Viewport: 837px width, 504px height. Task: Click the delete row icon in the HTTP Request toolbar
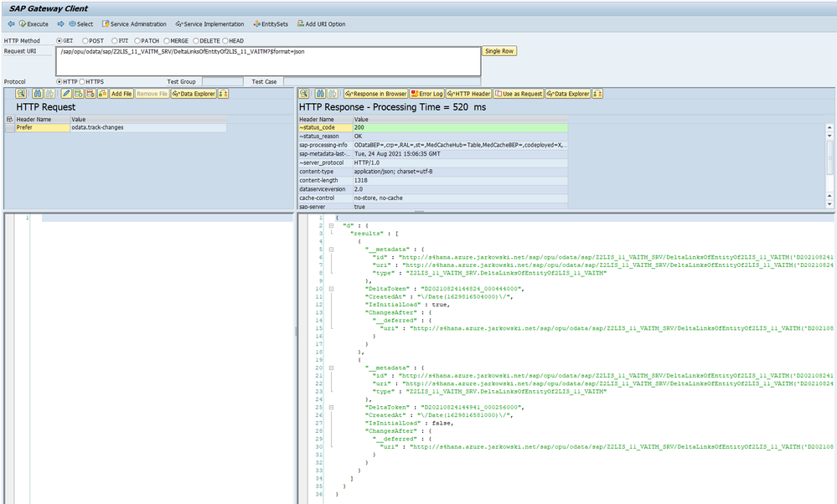(x=90, y=94)
